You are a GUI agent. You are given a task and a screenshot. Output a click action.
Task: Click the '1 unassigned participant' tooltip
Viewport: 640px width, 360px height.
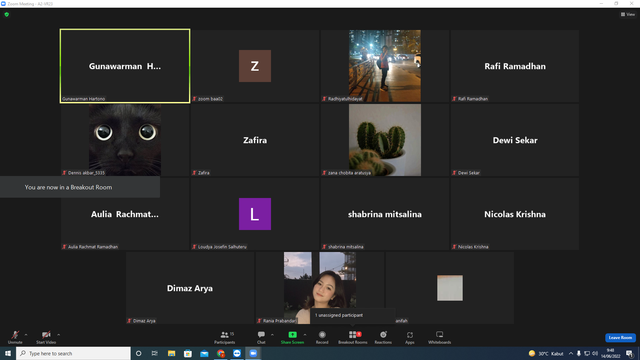[353, 315]
